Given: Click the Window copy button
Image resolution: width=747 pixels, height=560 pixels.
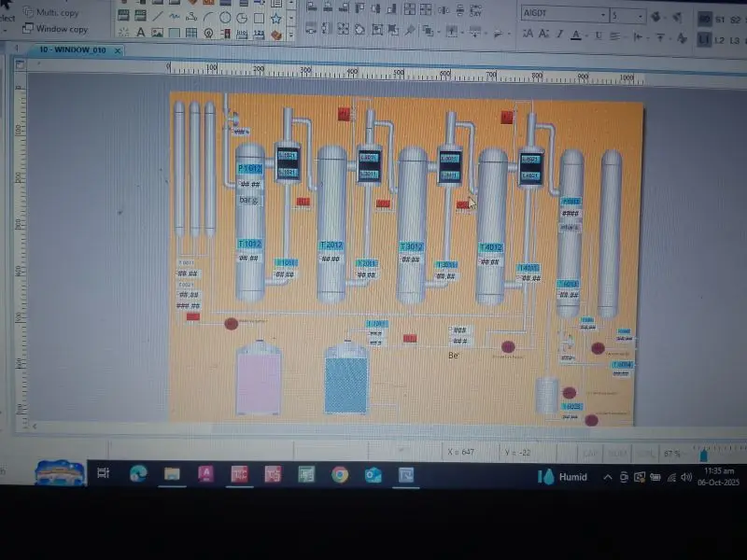Looking at the screenshot, I should [56, 29].
